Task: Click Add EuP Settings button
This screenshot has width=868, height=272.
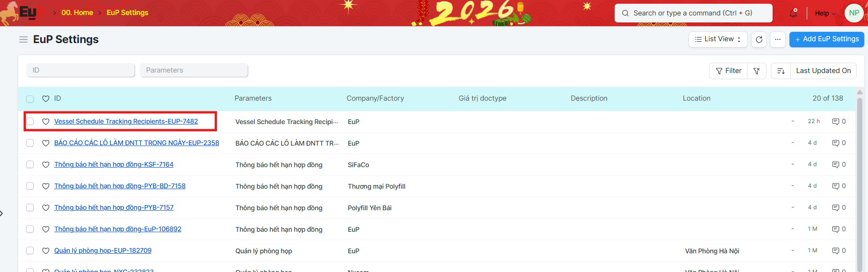Action: pos(826,39)
